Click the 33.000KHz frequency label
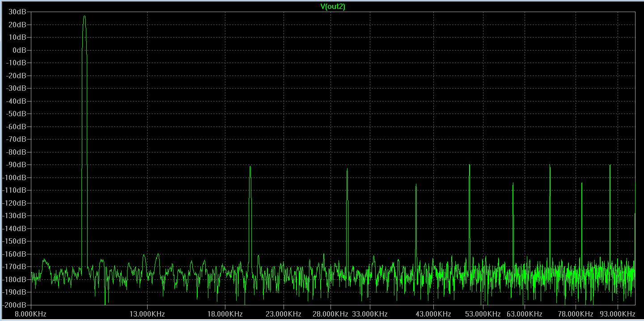Image resolution: width=644 pixels, height=321 pixels. (x=370, y=314)
